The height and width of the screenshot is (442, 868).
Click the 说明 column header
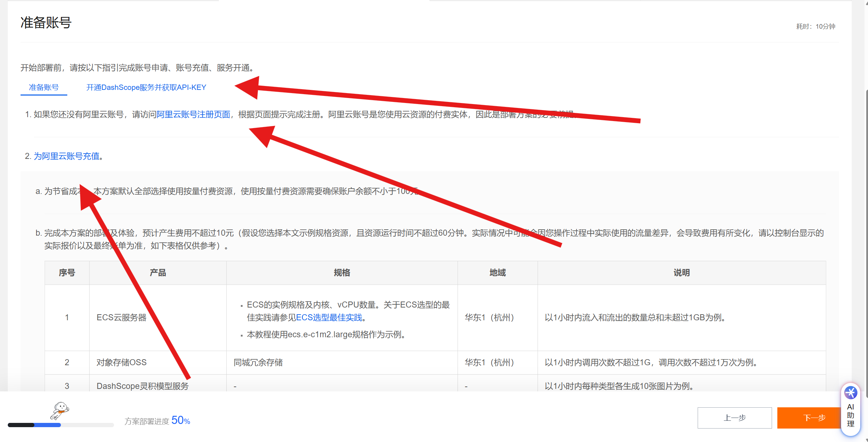coord(681,272)
